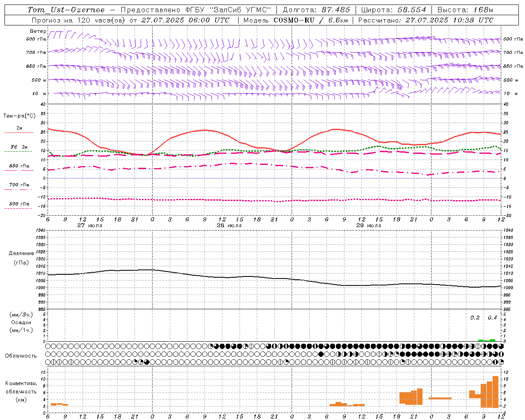Click the Рассчитано: 27.07.2025 10:38 UTC text
The width and height of the screenshot is (525, 420).
426,20
